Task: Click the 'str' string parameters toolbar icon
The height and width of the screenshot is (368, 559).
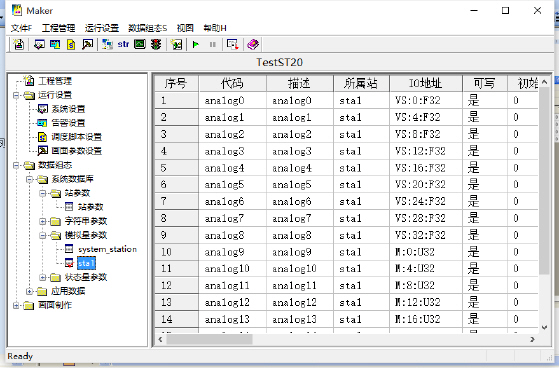Action: pos(123,45)
